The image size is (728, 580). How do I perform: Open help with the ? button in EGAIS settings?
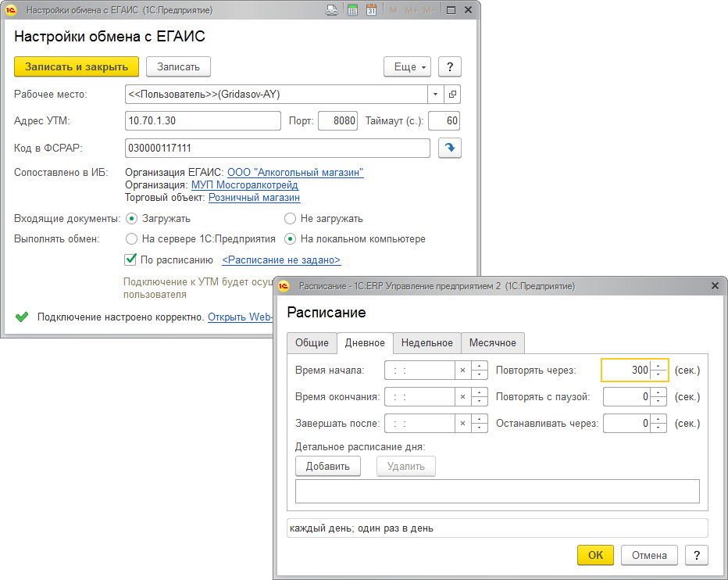tap(449, 67)
